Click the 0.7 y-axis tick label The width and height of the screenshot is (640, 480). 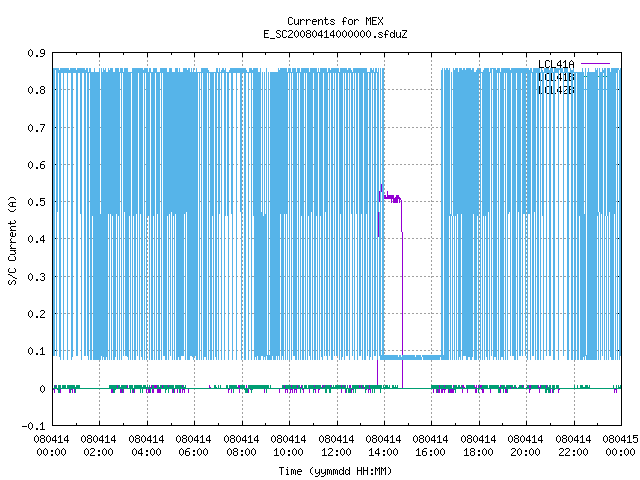click(36, 128)
